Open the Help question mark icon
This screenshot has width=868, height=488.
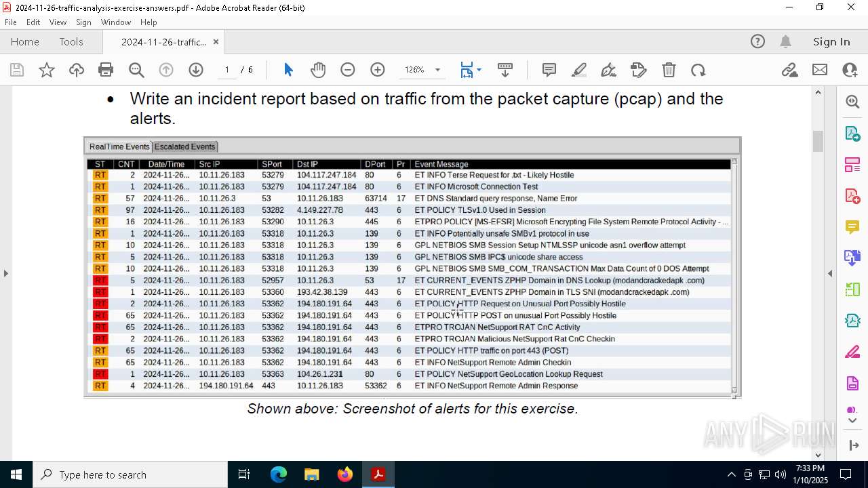pos(757,41)
